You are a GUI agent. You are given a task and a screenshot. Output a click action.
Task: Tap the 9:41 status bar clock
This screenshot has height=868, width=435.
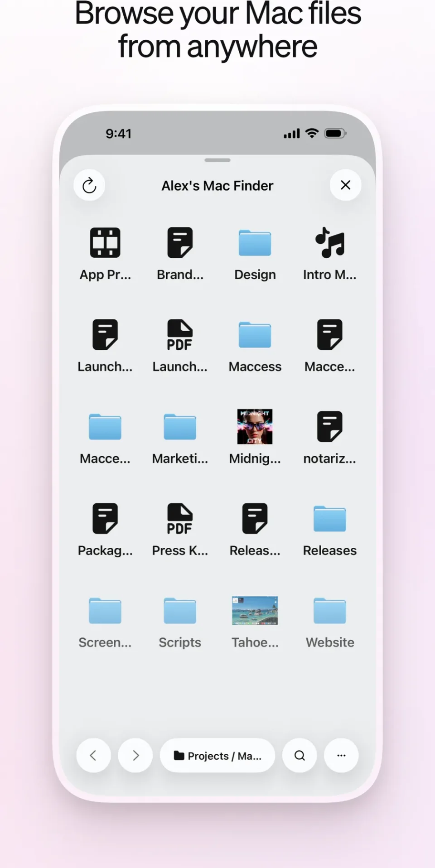[x=118, y=134]
